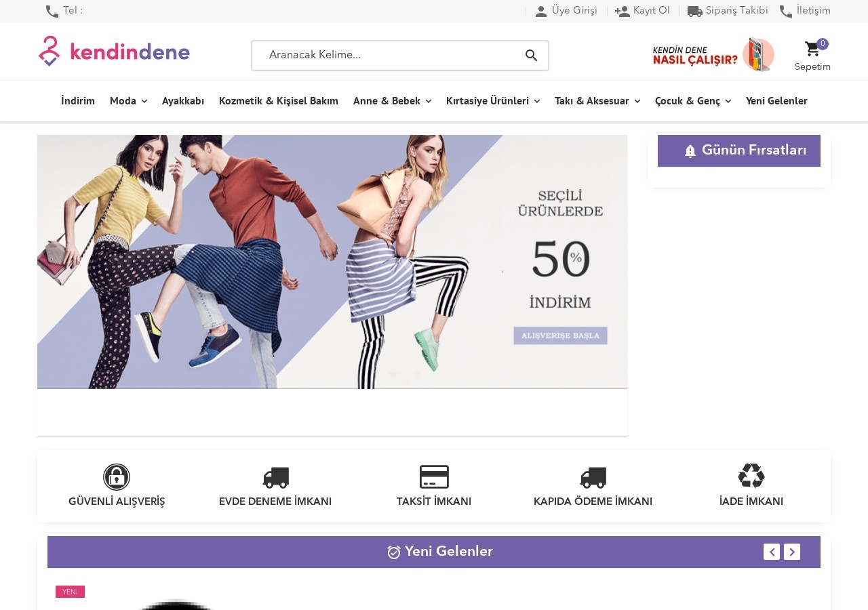Click the Üye Girişi link
This screenshot has width=868, height=610.
pyautogui.click(x=574, y=11)
